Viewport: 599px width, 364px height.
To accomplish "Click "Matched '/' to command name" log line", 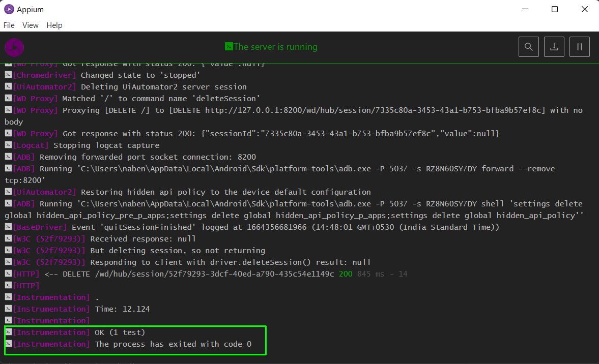I will tap(161, 99).
